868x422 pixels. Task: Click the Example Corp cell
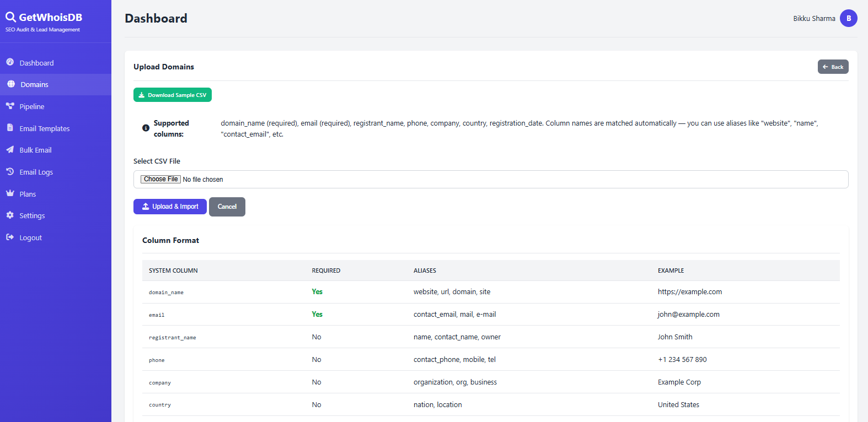tap(679, 382)
